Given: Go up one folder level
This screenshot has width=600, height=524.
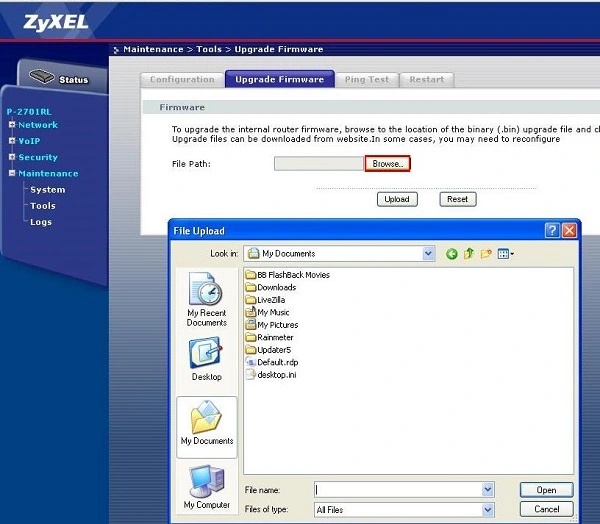Looking at the screenshot, I should pyautogui.click(x=469, y=254).
